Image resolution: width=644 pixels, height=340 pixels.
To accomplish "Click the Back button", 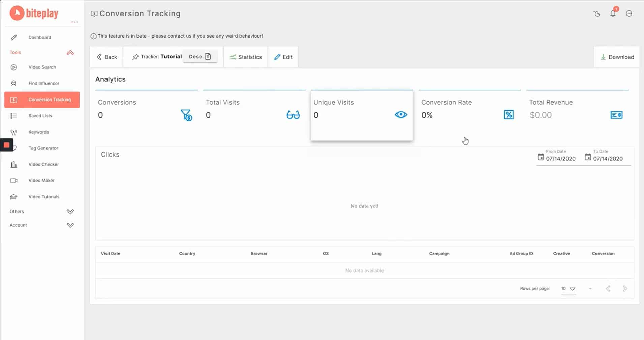I will pyautogui.click(x=106, y=57).
